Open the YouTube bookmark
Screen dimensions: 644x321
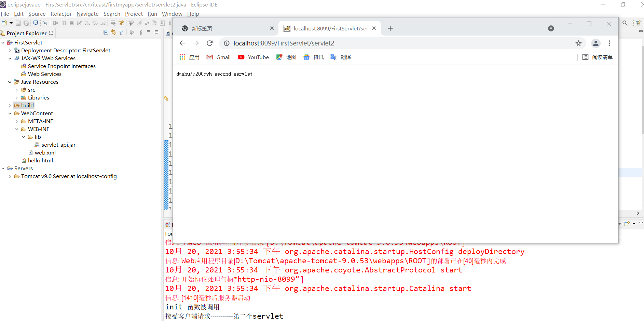point(254,57)
